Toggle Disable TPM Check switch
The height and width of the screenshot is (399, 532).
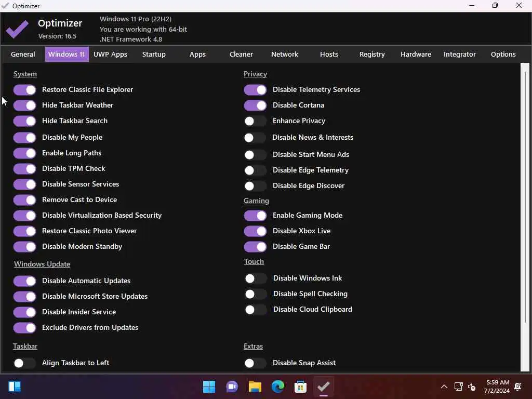point(24,169)
